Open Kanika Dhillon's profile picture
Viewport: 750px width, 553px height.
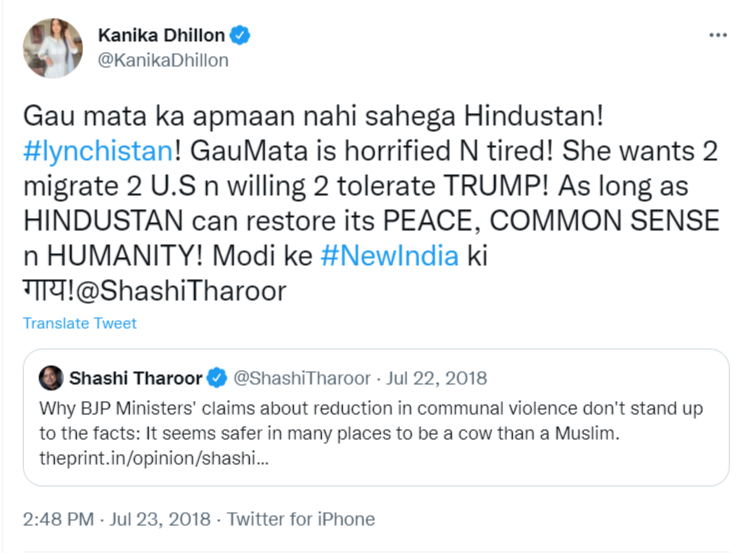[x=50, y=49]
